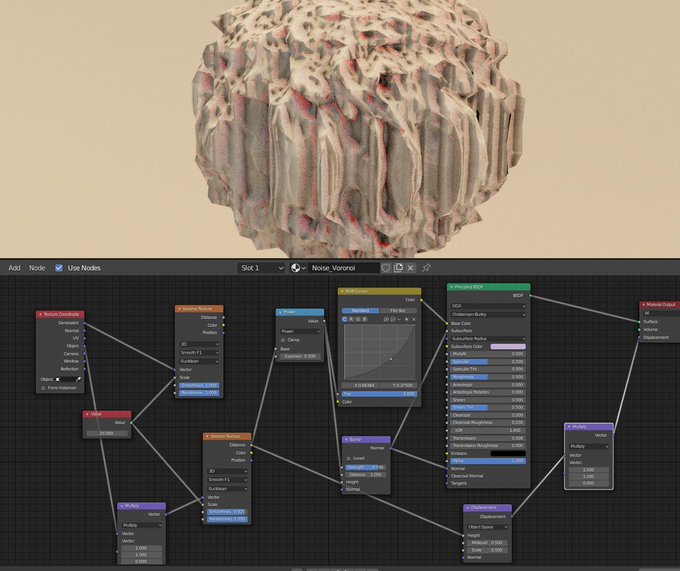Click the Value node output socket

131,423
